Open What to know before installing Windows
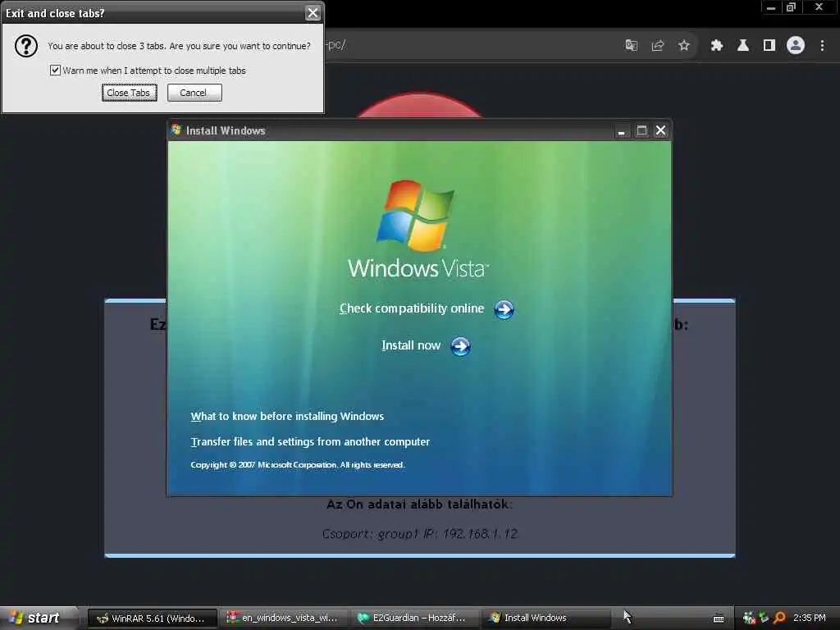 click(287, 416)
